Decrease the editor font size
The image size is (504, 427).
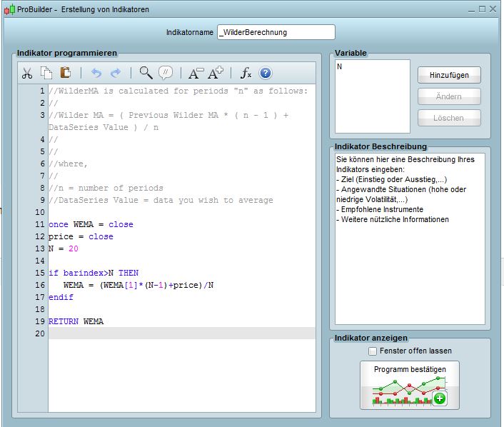point(196,73)
